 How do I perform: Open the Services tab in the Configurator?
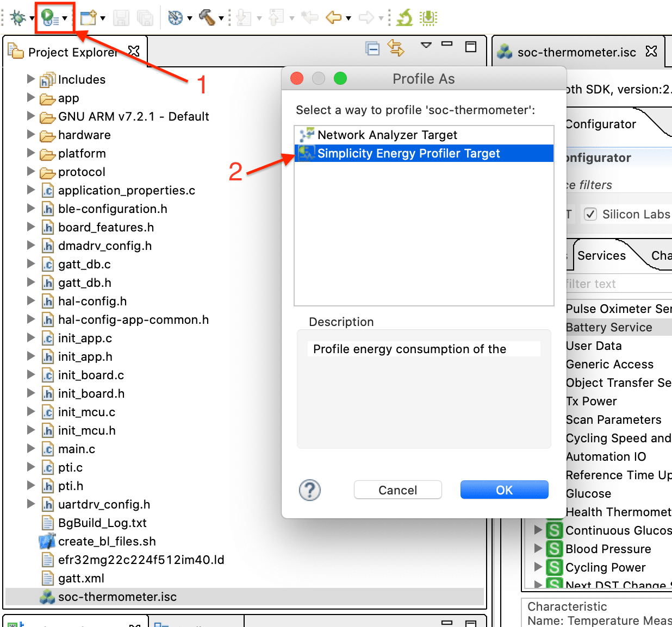(601, 255)
